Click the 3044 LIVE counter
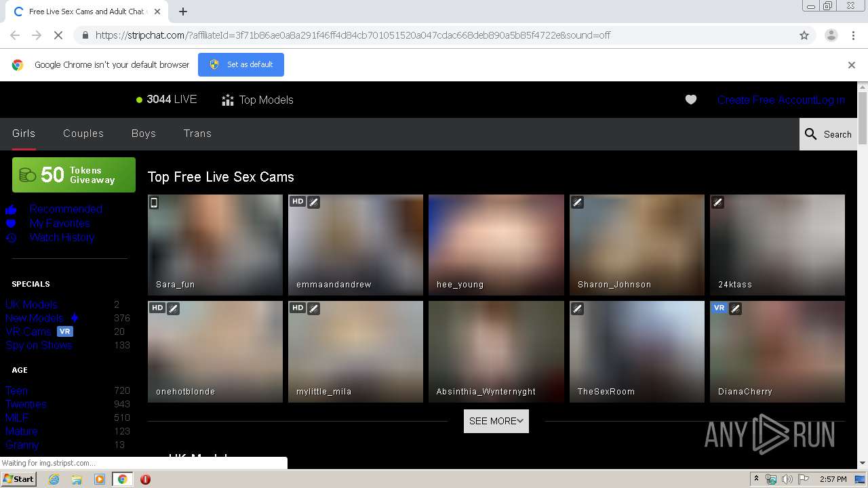 pyautogui.click(x=166, y=100)
